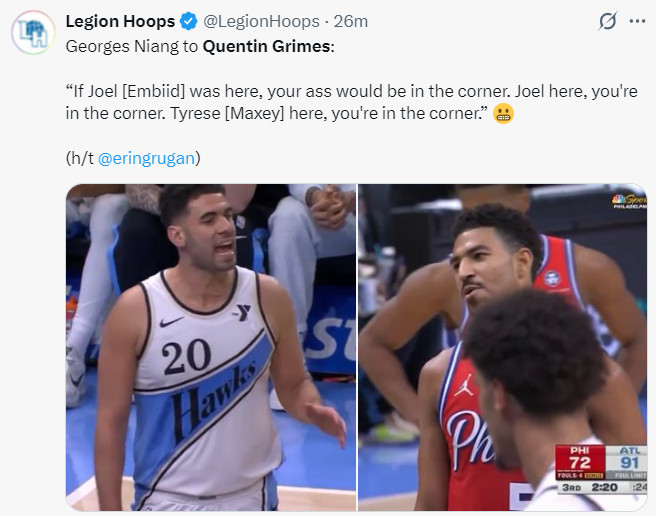Image resolution: width=656 pixels, height=516 pixels.
Task: Open the Legion Hoops display name
Action: [120, 21]
